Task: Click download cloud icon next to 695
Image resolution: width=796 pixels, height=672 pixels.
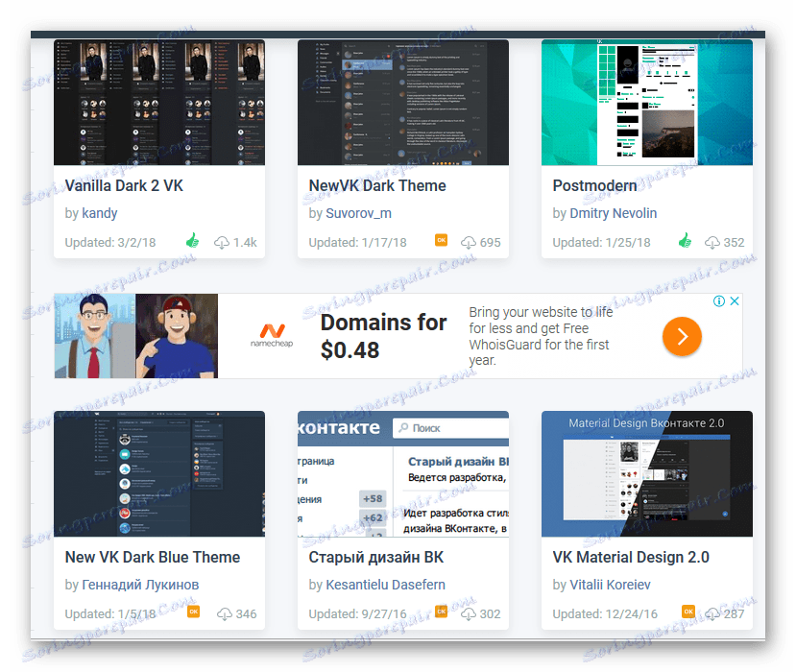Action: [468, 243]
